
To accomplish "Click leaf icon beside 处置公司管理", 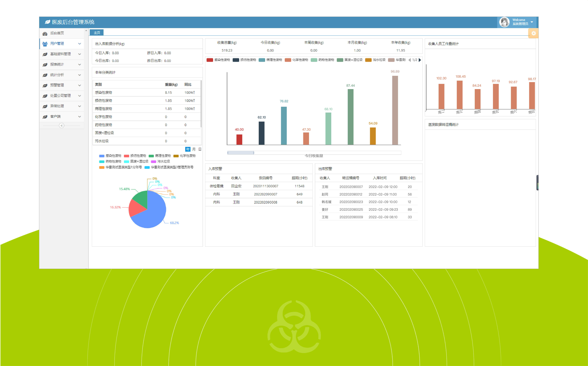I will 45,96.
